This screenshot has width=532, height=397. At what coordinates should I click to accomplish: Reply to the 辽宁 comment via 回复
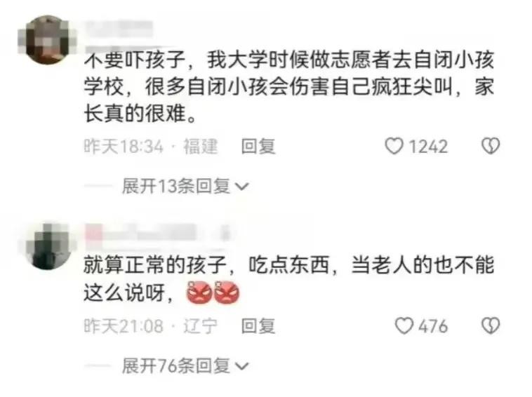(x=258, y=326)
